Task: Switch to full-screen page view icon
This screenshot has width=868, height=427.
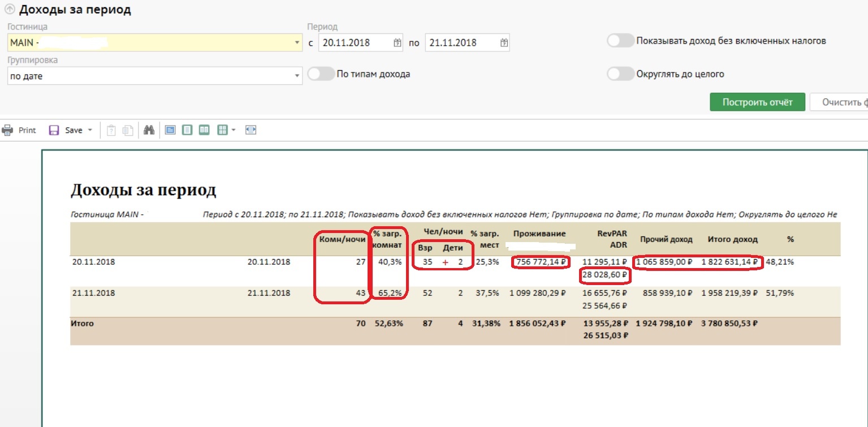Action: pyautogui.click(x=170, y=130)
